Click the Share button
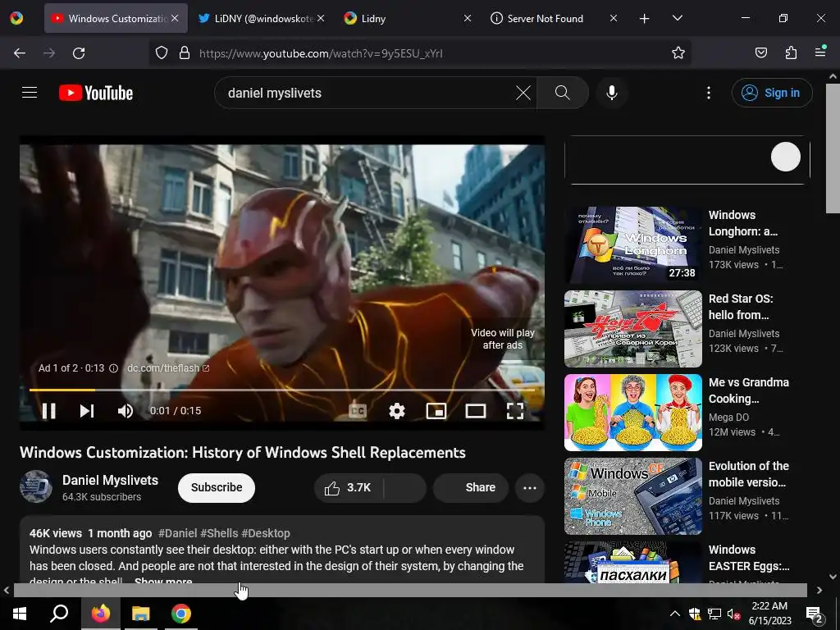Screen dimensions: 840x630 point(472,487)
